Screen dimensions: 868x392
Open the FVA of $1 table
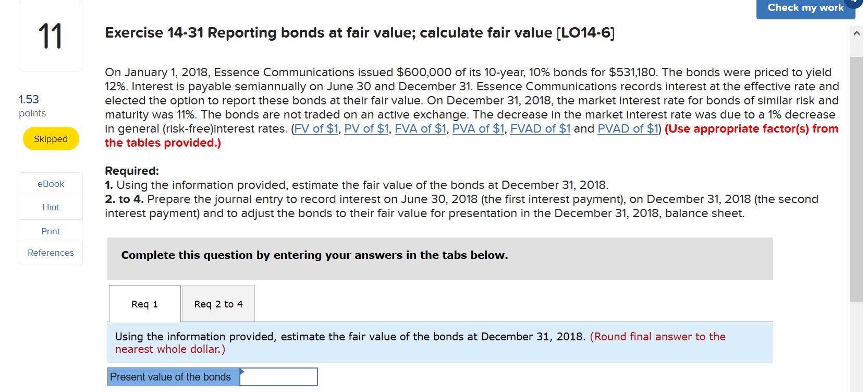(420, 128)
